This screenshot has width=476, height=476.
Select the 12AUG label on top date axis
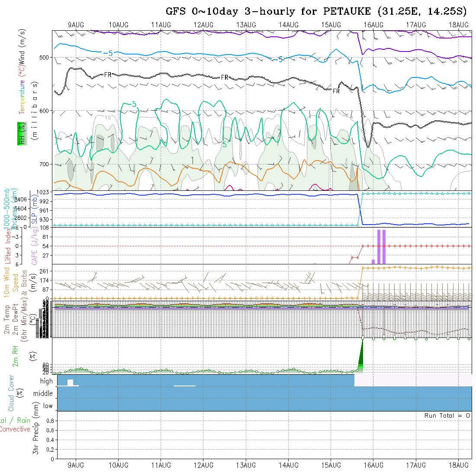tap(203, 25)
